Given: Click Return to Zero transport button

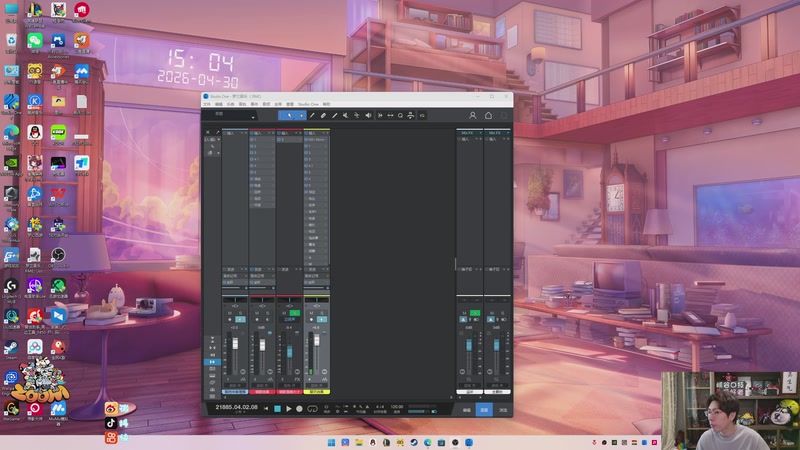Looking at the screenshot, I should tap(266, 409).
